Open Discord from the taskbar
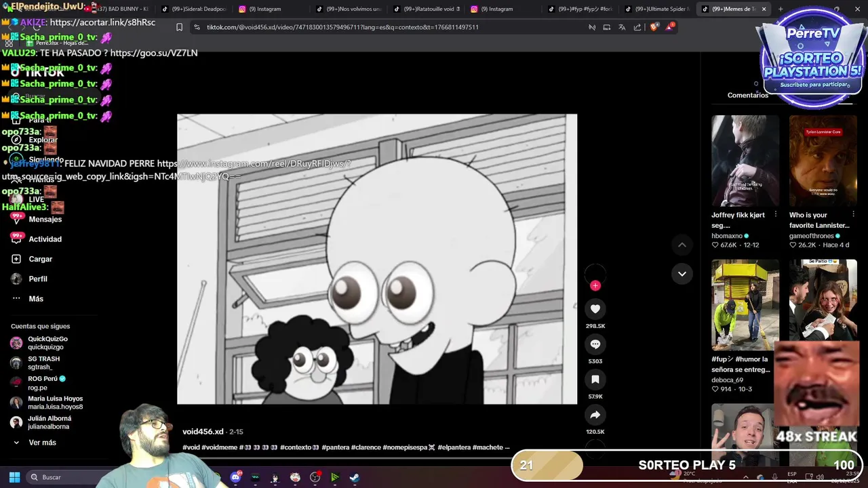Image resolution: width=868 pixels, height=488 pixels. point(235,477)
